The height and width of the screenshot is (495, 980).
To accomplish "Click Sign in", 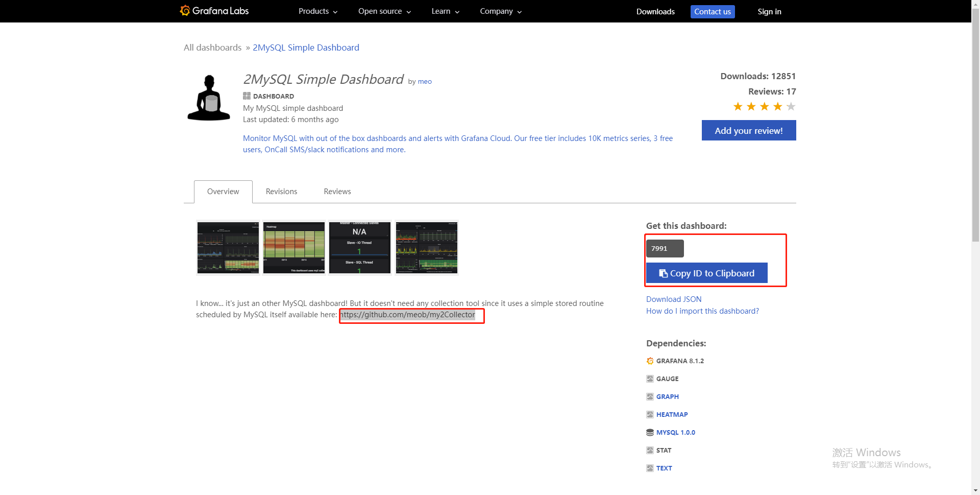I will coord(769,11).
